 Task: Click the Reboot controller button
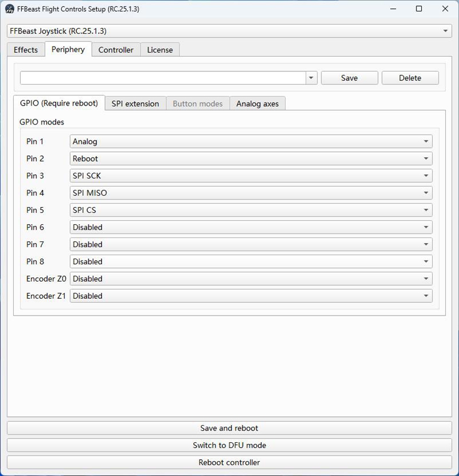[x=229, y=463]
